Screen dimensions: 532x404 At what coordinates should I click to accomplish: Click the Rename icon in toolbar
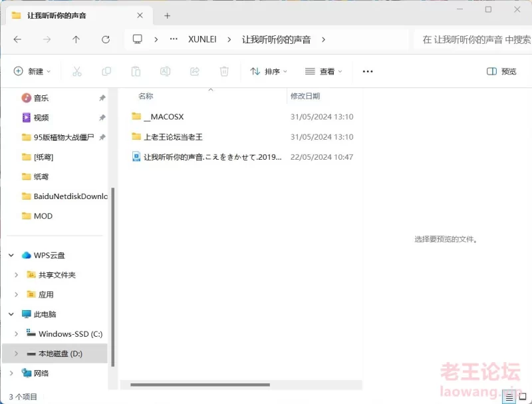click(165, 71)
